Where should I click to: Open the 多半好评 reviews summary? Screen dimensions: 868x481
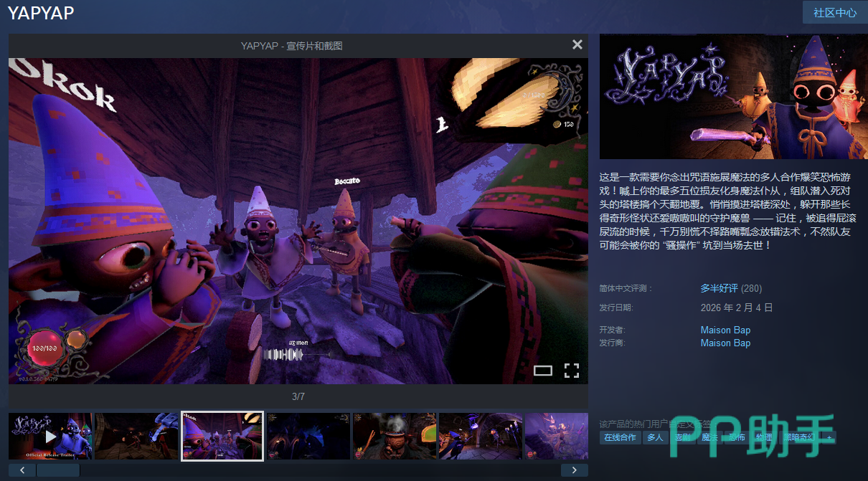coord(719,288)
